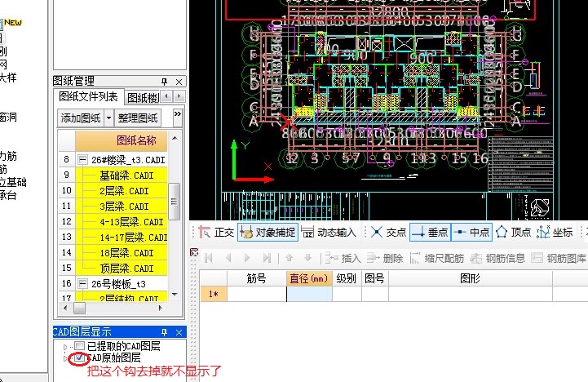Click 缩尺配筋 button
The width and height of the screenshot is (588, 382).
pyautogui.click(x=436, y=258)
